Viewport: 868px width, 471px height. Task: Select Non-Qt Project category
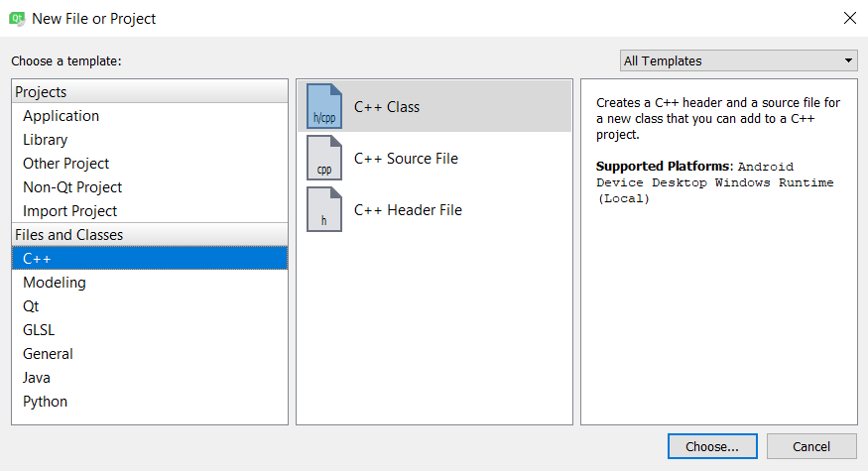72,187
